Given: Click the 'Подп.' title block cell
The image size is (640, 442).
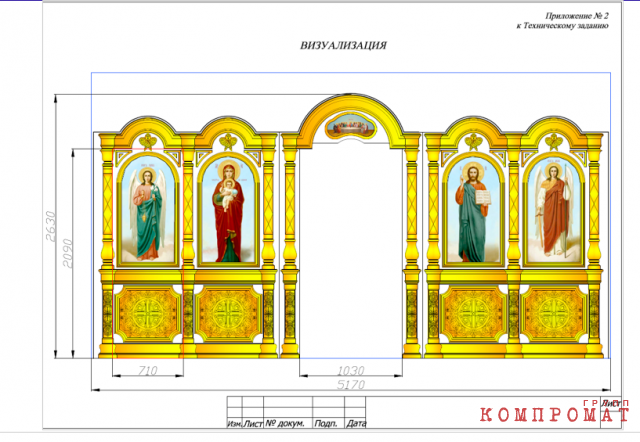Looking at the screenshot, I should click(x=328, y=423).
